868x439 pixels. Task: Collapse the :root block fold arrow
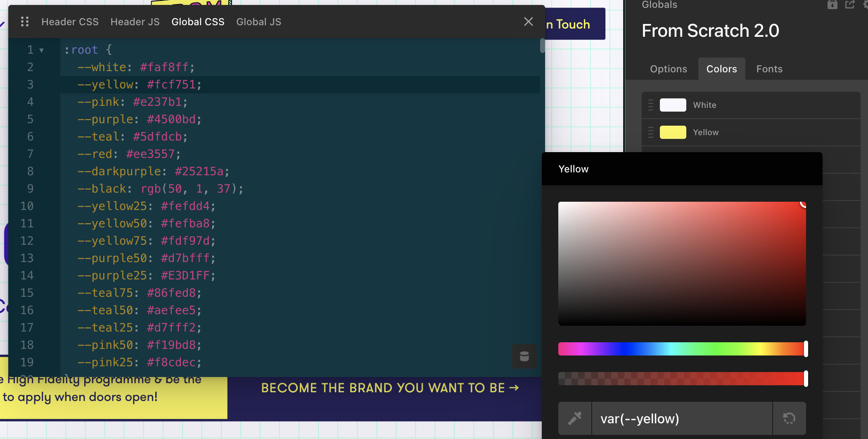pyautogui.click(x=41, y=50)
